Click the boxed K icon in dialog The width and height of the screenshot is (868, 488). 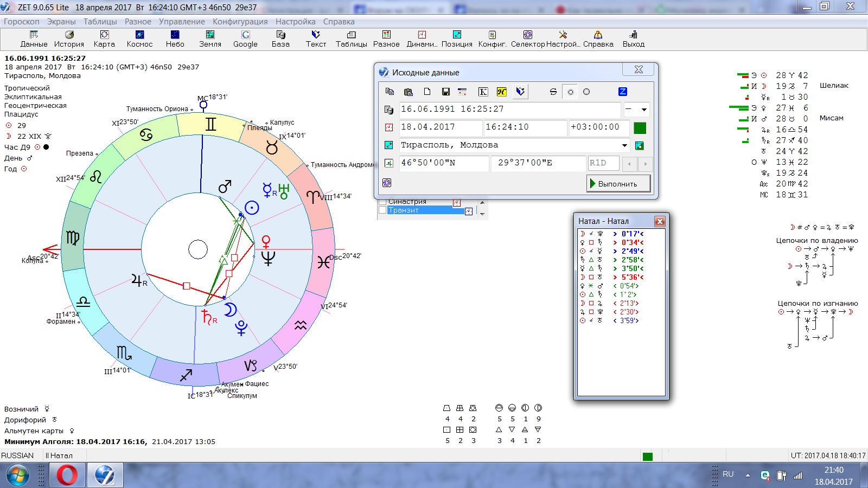pyautogui.click(x=482, y=92)
